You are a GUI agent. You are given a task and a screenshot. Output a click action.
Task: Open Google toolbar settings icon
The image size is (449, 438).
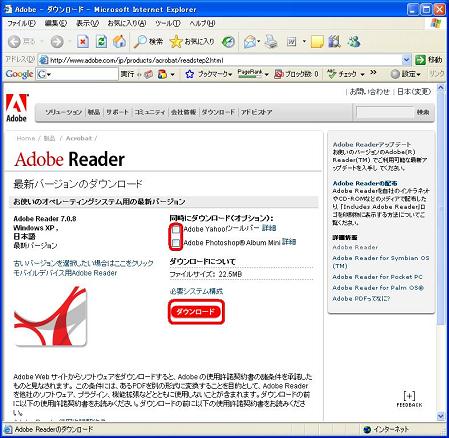395,74
